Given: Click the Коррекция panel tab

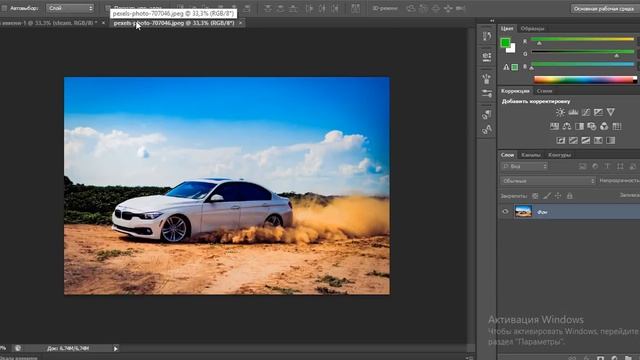Looking at the screenshot, I should point(515,91).
